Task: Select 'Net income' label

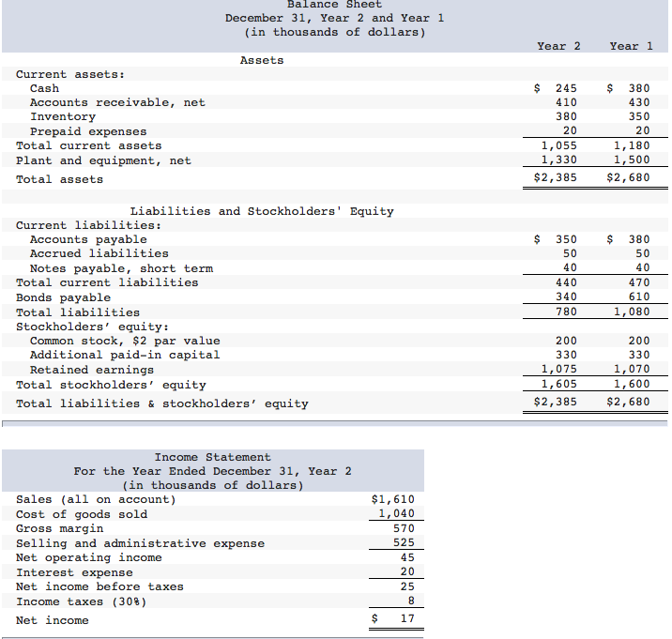Action: coord(53,620)
